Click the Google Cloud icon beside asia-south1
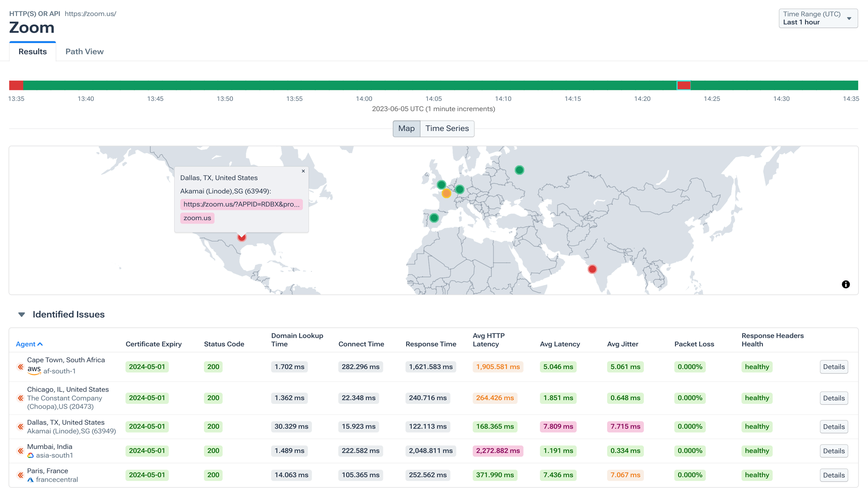 30,455
